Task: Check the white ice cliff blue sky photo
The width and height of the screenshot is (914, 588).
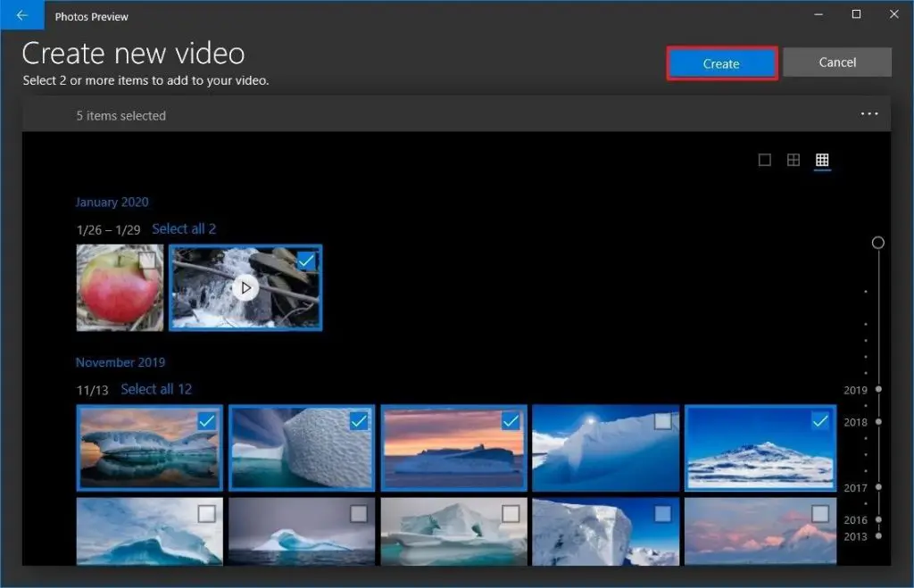Action: (x=663, y=513)
